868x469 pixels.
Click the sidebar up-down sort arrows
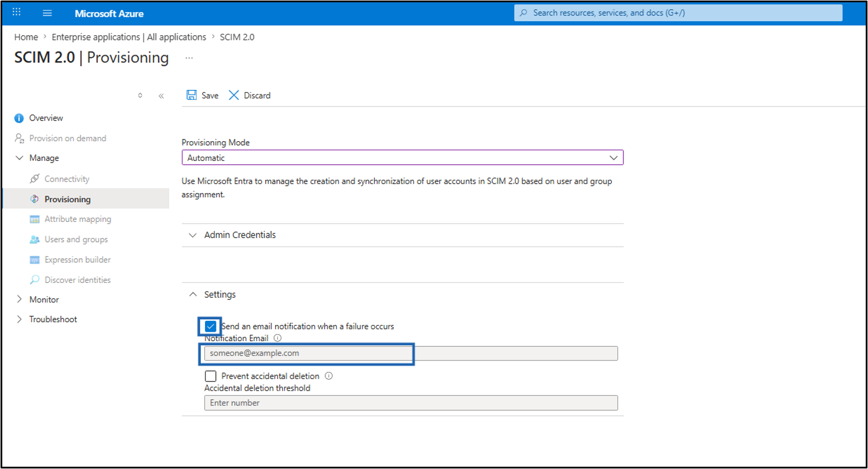(140, 96)
